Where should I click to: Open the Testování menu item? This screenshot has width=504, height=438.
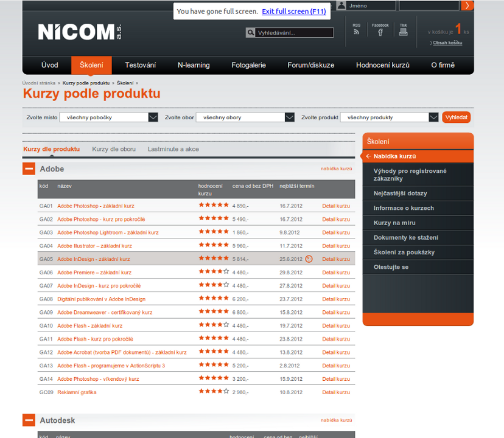[141, 65]
